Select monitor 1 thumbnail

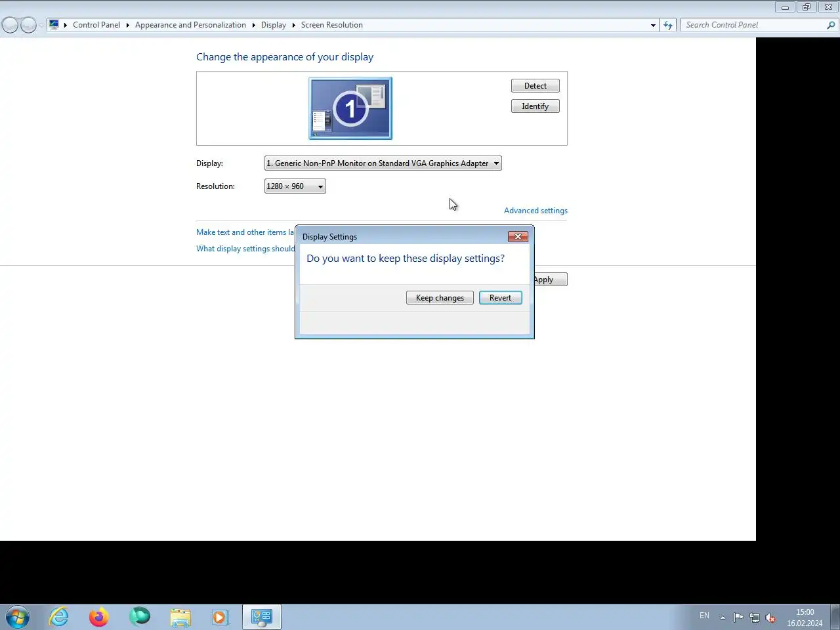pyautogui.click(x=350, y=108)
